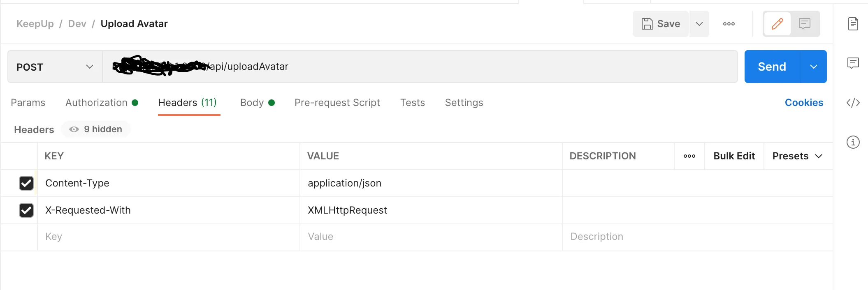Image resolution: width=868 pixels, height=290 pixels.
Task: Open the documentation icon in right sidebar
Action: coord(853,24)
